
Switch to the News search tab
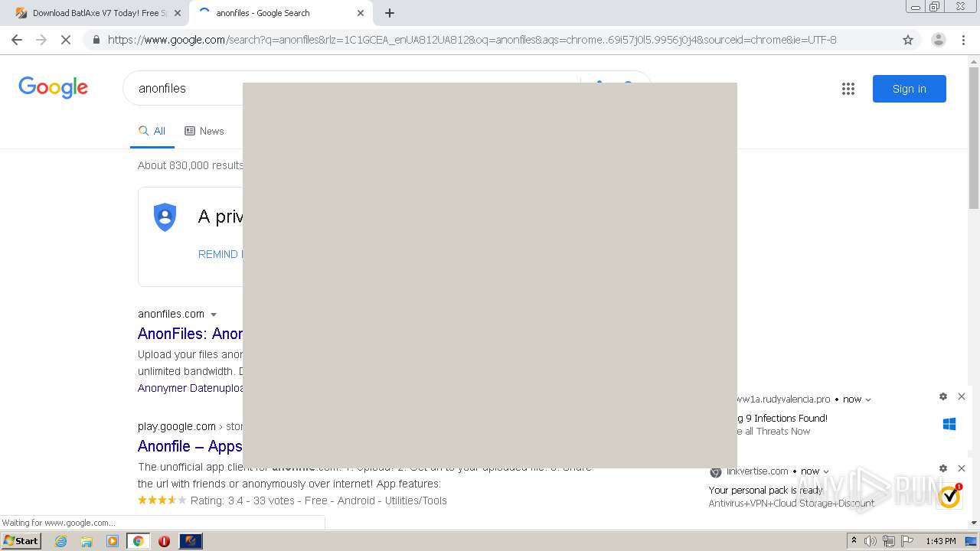[204, 132]
